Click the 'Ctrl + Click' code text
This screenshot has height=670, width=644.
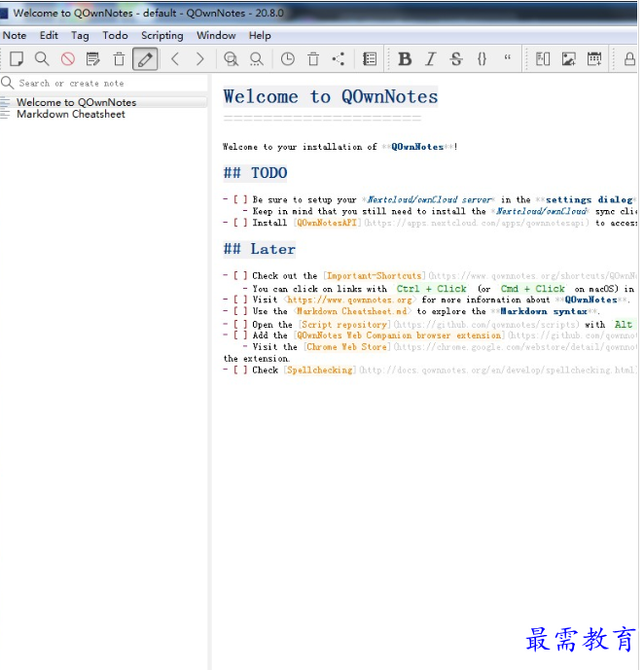point(431,289)
